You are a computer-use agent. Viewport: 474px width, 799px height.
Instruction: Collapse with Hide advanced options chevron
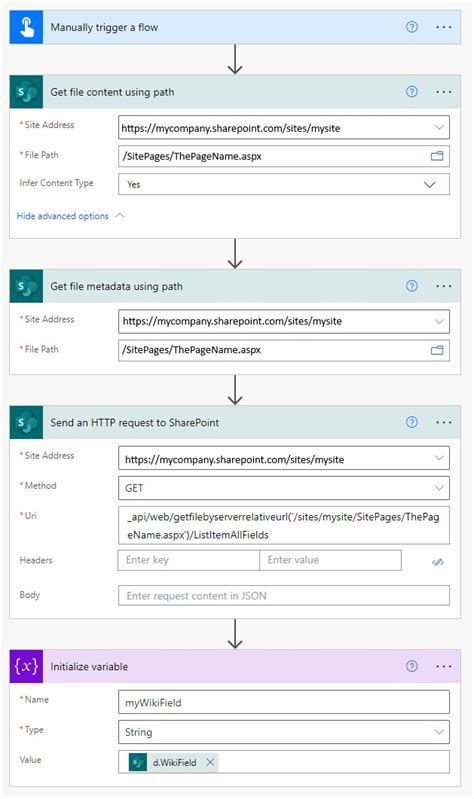pos(120,216)
